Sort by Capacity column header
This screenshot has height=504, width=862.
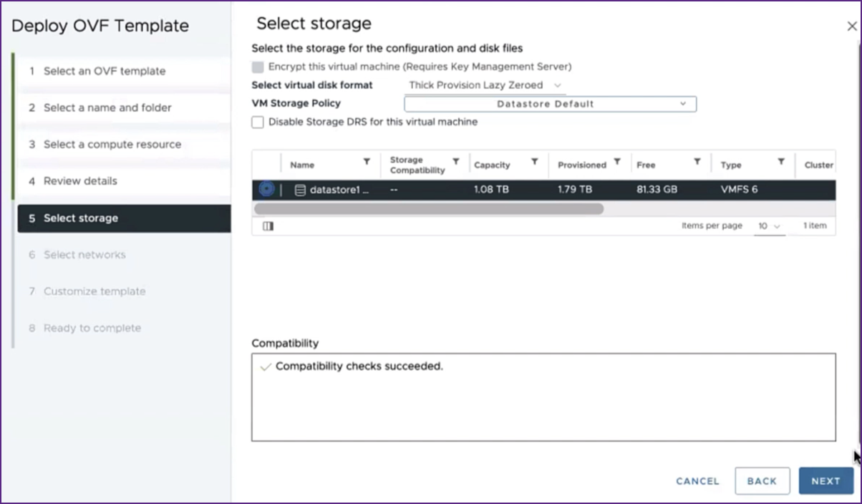[x=492, y=165]
